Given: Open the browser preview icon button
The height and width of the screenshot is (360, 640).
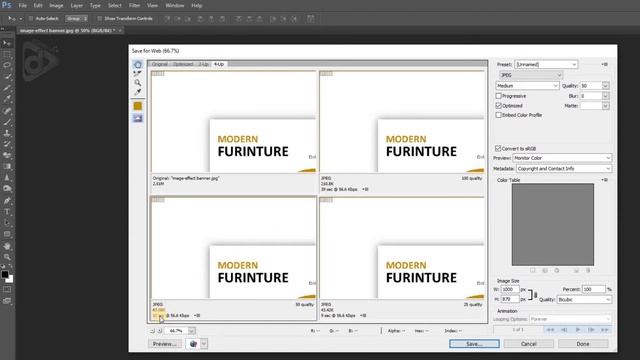Looking at the screenshot, I should point(193,344).
